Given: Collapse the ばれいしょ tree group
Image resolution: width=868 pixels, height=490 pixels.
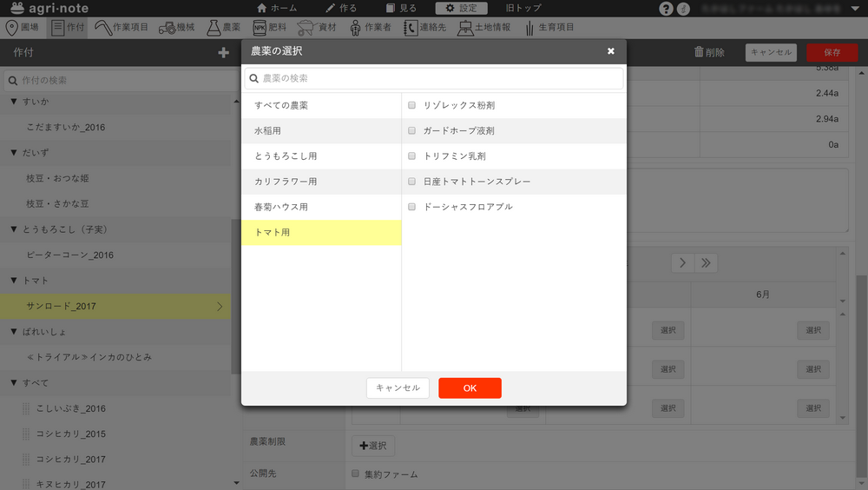Looking at the screenshot, I should 14,332.
